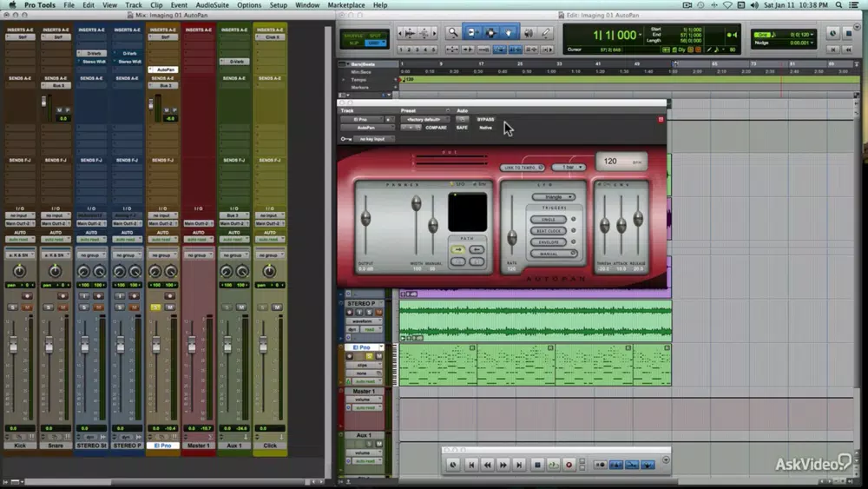Select left-to-right path arrow in AutoPan
The height and width of the screenshot is (489, 868).
[457, 250]
